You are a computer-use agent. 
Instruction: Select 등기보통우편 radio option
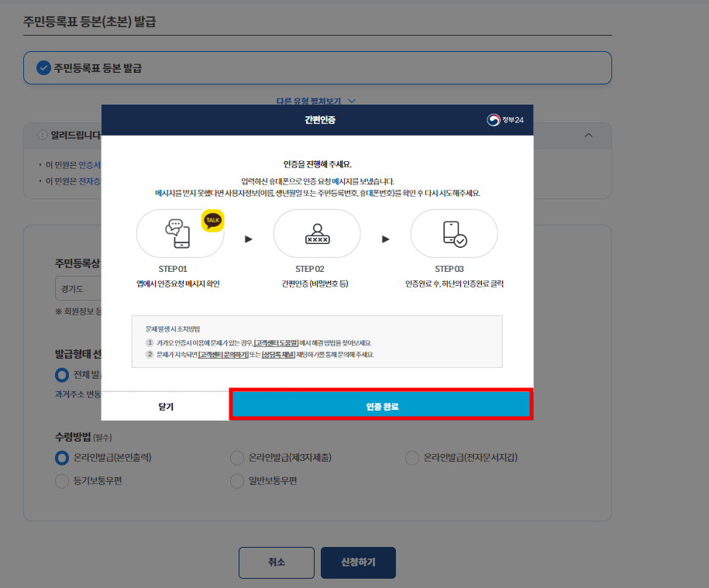click(x=61, y=481)
